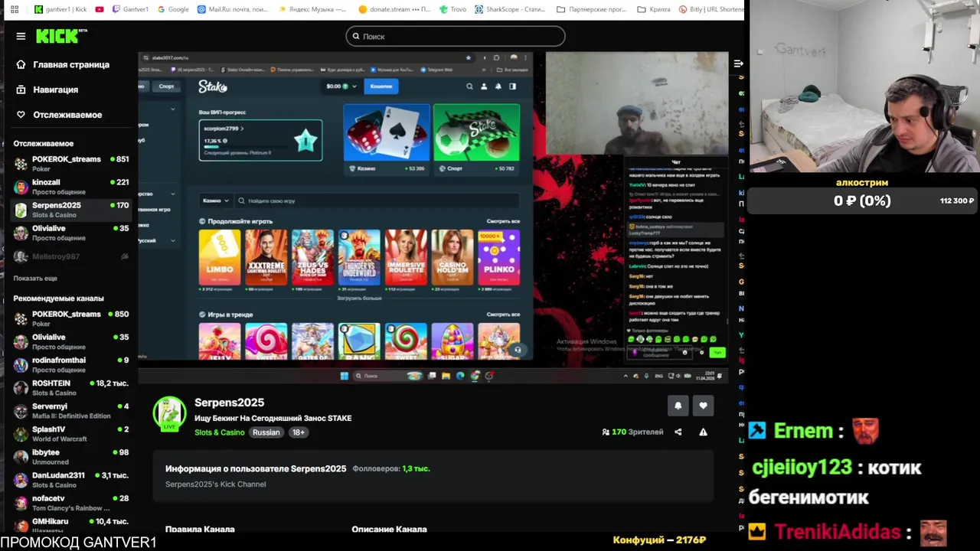Click the Limbo game thumbnail
Screen dimensions: 980x551
(x=219, y=258)
